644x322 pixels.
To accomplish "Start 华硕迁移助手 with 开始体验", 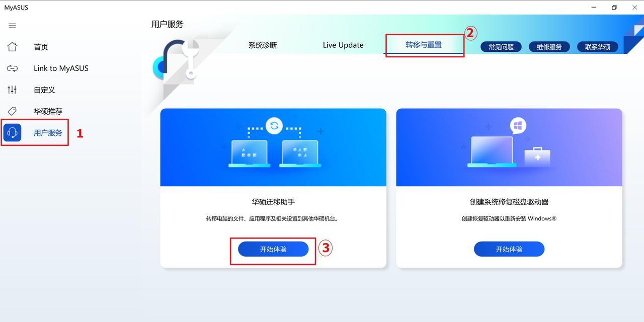I will (273, 249).
